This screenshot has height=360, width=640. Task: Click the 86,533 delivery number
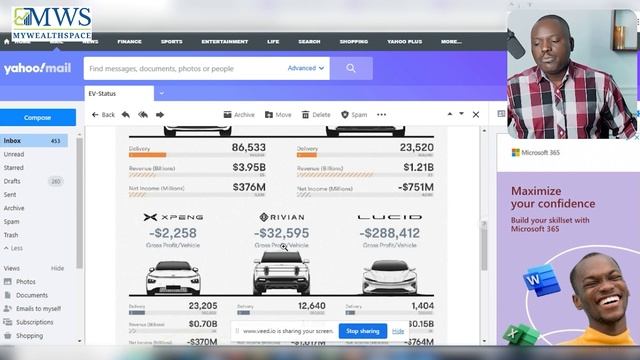(x=249, y=147)
